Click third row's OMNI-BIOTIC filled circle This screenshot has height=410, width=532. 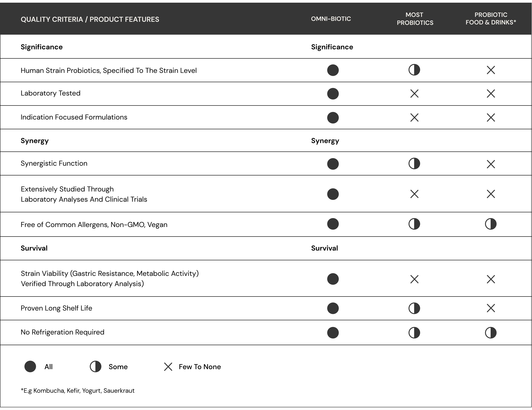[333, 118]
